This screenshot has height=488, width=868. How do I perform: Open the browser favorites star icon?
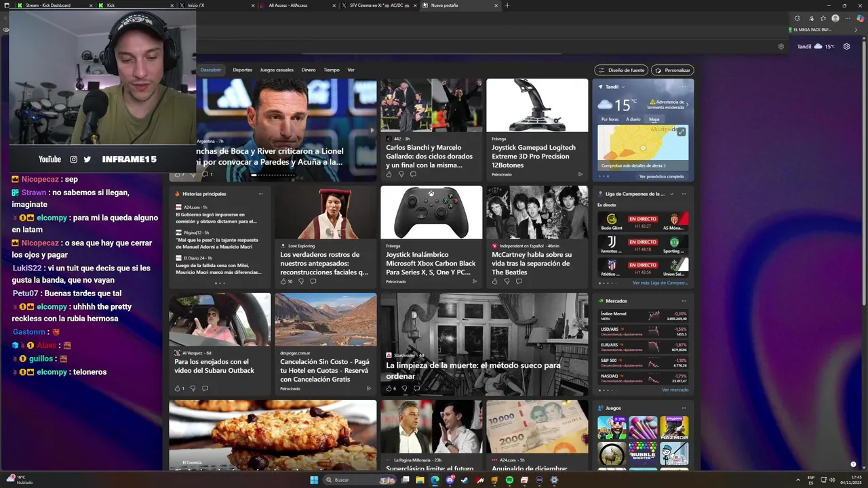(823, 18)
